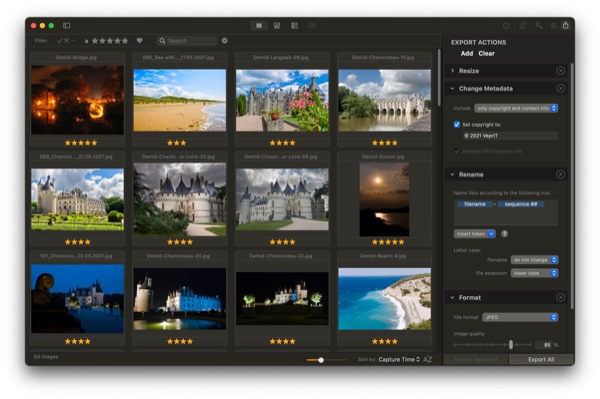This screenshot has width=600, height=399.
Task: Click Clear export actions
Action: tap(486, 54)
